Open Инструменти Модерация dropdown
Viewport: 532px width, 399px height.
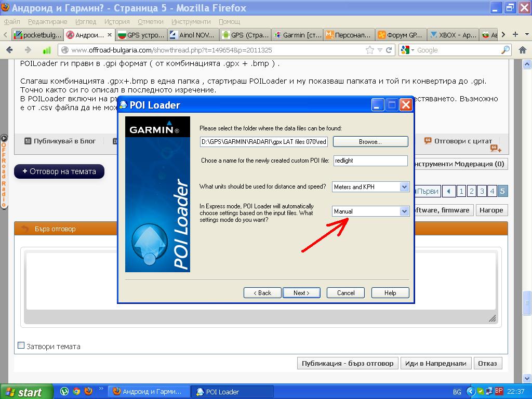pos(461,164)
